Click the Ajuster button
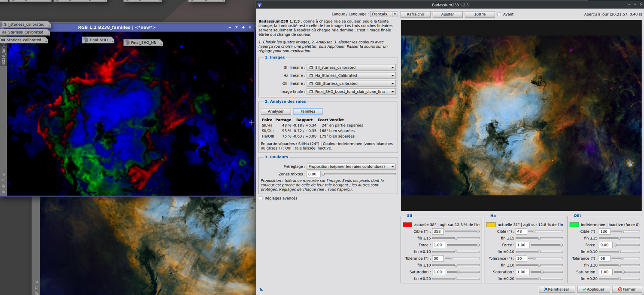Viewport: 644px width, 295px height. 447,14
